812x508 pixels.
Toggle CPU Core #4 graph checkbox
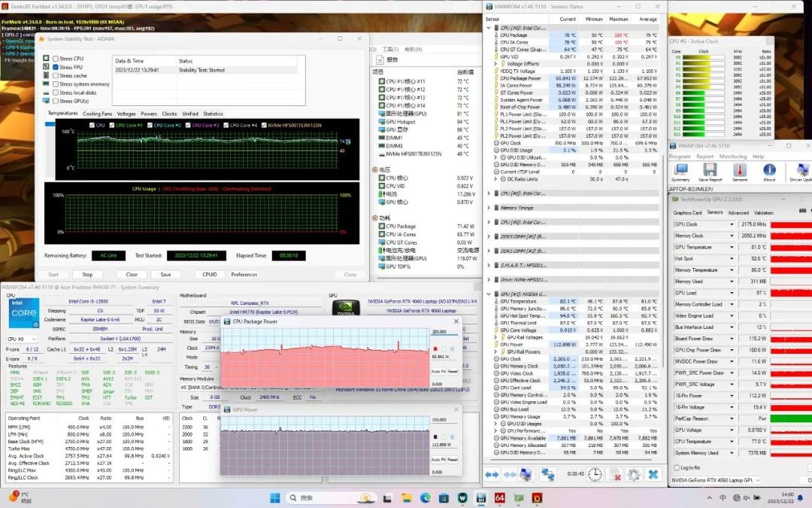click(226, 125)
